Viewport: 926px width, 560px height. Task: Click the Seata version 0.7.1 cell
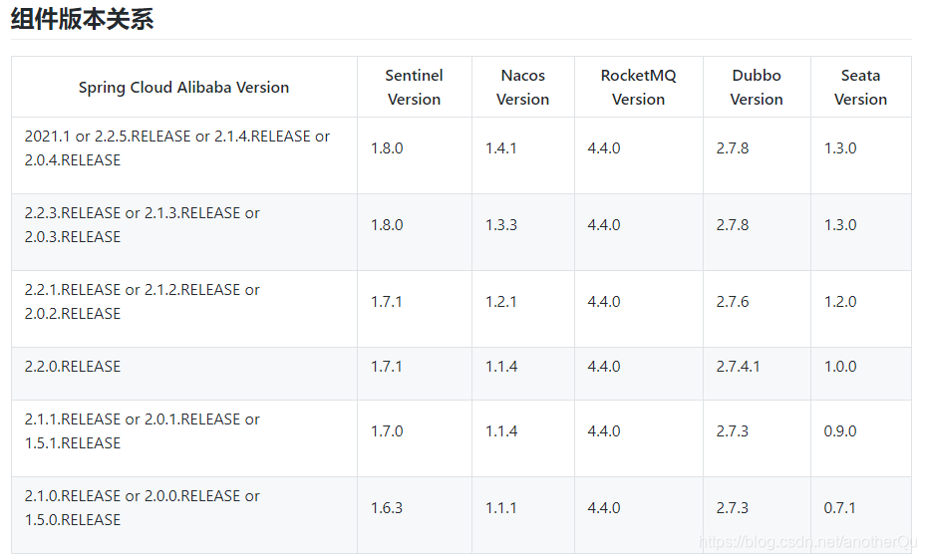coord(860,515)
